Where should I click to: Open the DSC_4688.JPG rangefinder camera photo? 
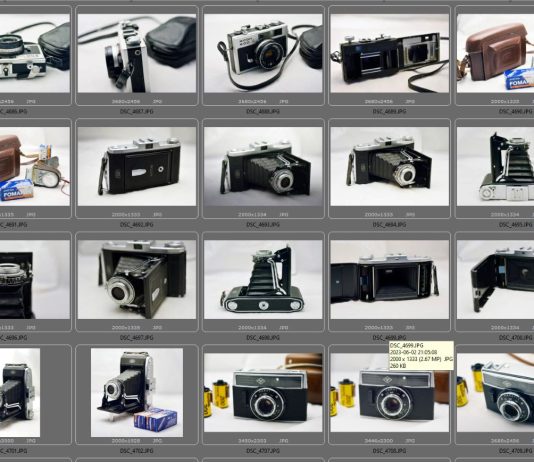click(263, 53)
